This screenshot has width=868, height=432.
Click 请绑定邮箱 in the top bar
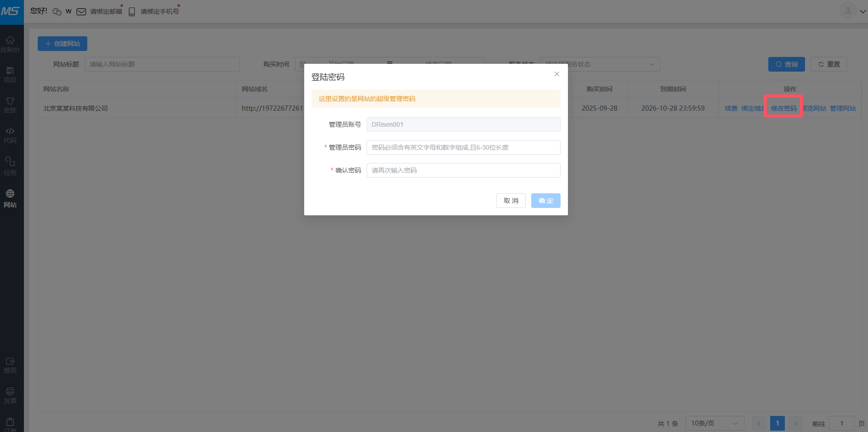click(106, 11)
